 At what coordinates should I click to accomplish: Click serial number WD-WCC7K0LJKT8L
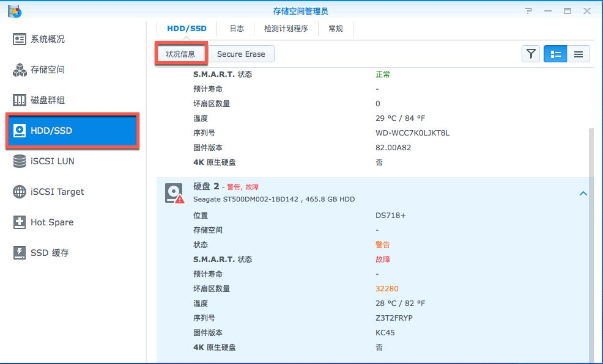[x=413, y=133]
